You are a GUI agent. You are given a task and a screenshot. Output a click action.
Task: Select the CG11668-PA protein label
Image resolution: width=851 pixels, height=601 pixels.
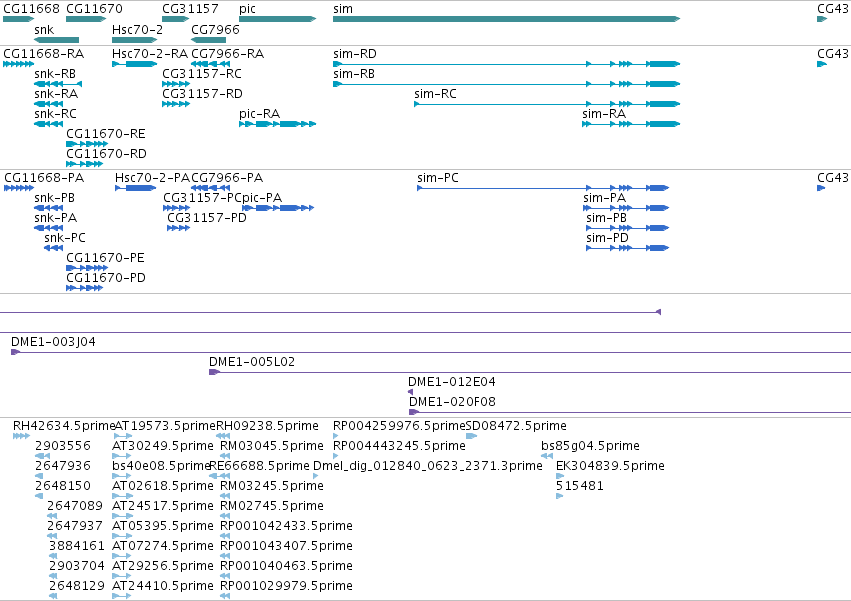44,178
